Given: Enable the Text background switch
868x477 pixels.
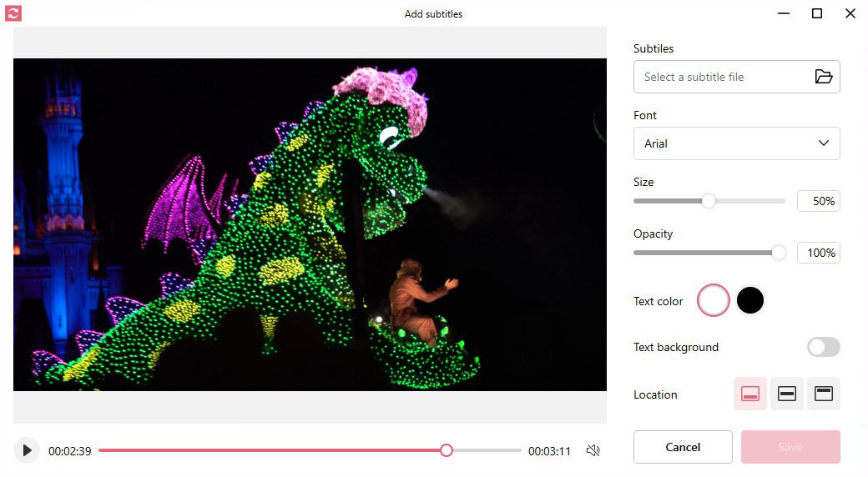Looking at the screenshot, I should 823,347.
